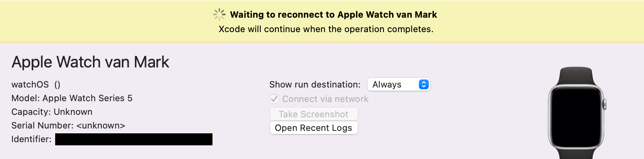Click the Take Screenshot button
The width and height of the screenshot is (644, 159).
pos(314,114)
